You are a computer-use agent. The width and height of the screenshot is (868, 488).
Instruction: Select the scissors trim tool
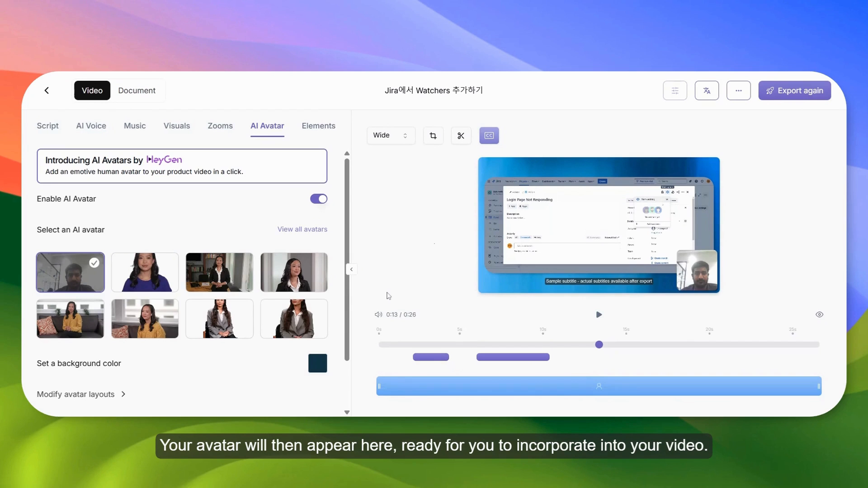461,135
